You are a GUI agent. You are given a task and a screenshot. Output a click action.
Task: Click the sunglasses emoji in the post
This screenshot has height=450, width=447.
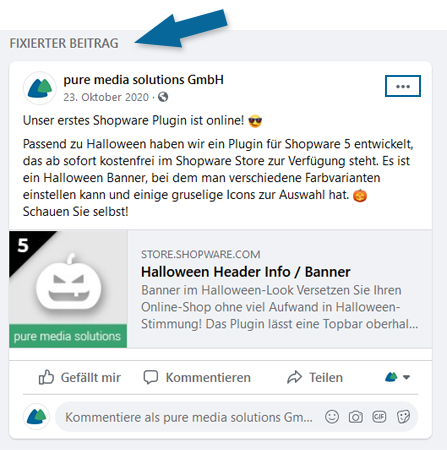255,121
